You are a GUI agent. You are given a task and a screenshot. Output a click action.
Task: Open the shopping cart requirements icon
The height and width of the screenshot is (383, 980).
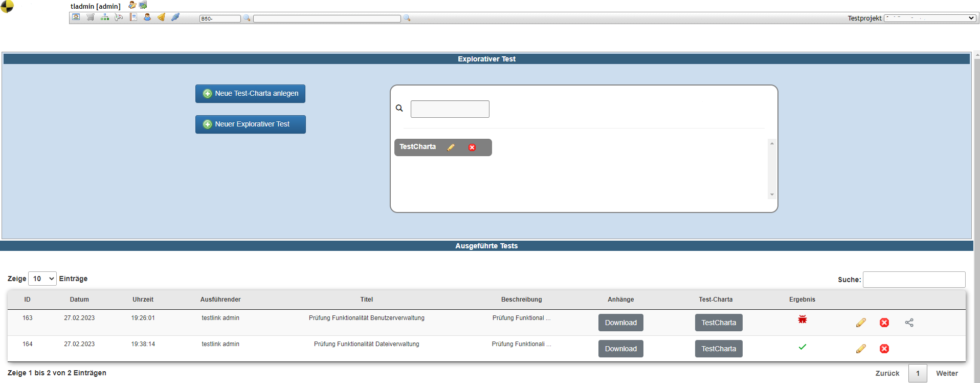[x=91, y=17]
